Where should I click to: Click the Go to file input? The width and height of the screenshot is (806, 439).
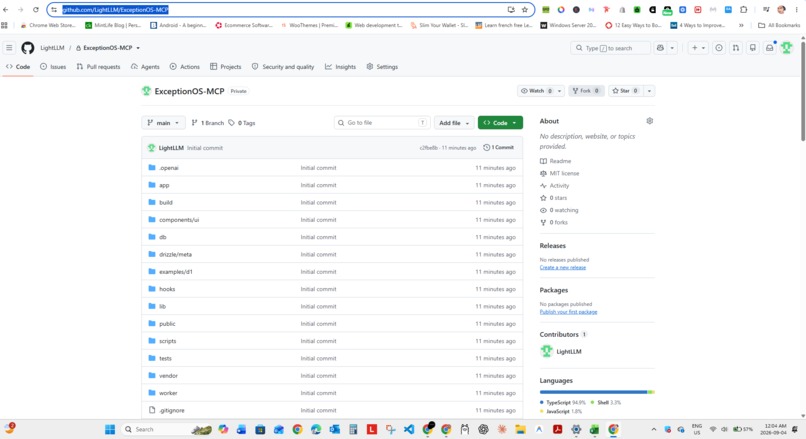pos(381,123)
